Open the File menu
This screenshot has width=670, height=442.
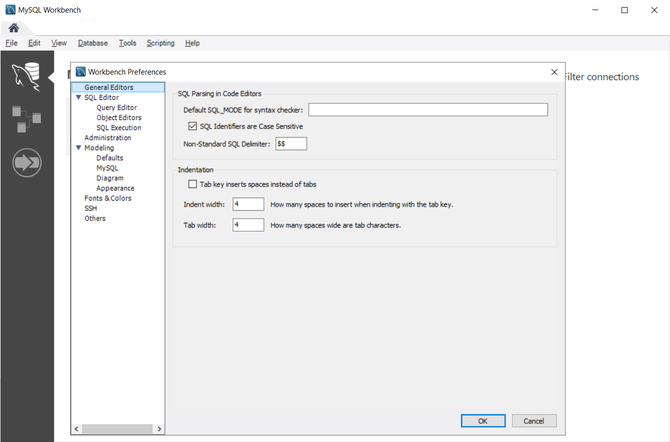click(12, 43)
